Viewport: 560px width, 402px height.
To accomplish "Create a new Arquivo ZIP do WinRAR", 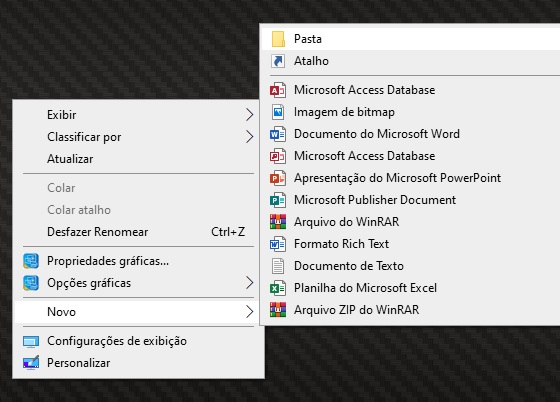I will coord(411,310).
